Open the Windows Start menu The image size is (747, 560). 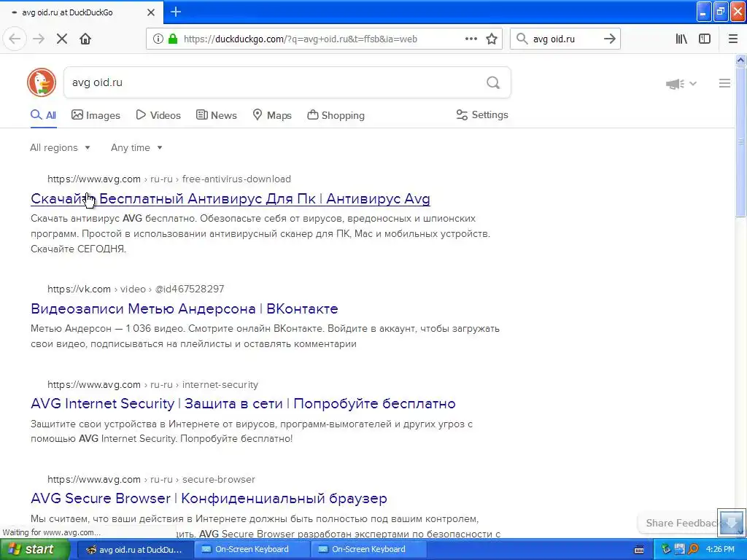click(35, 549)
